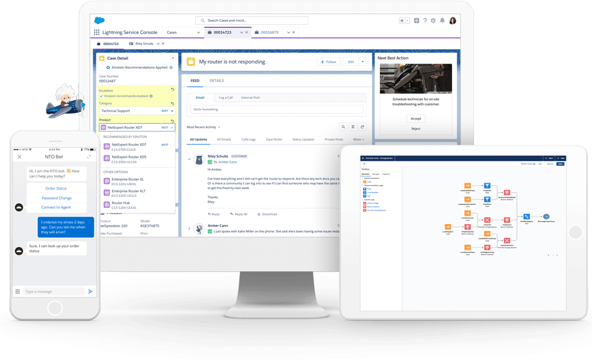The image size is (592, 364).
Task: Send the chat message on phone
Action: (x=91, y=291)
